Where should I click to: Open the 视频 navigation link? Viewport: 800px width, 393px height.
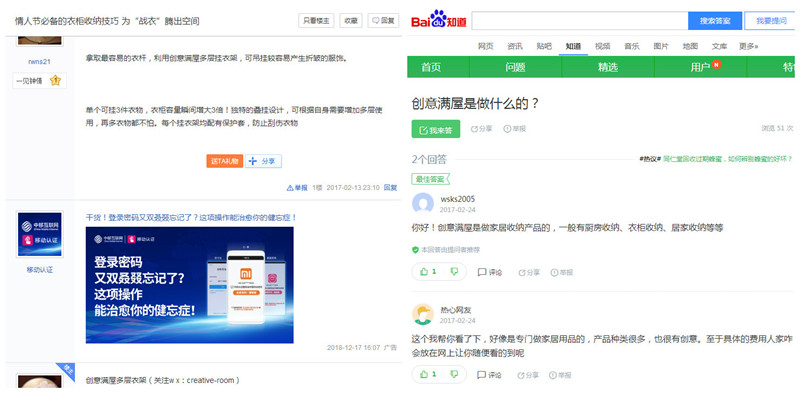pyautogui.click(x=603, y=46)
